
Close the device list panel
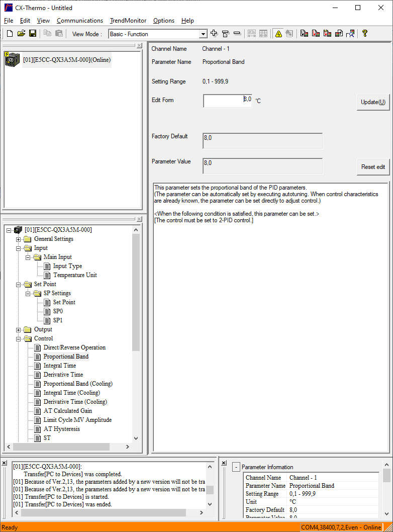point(139,45)
